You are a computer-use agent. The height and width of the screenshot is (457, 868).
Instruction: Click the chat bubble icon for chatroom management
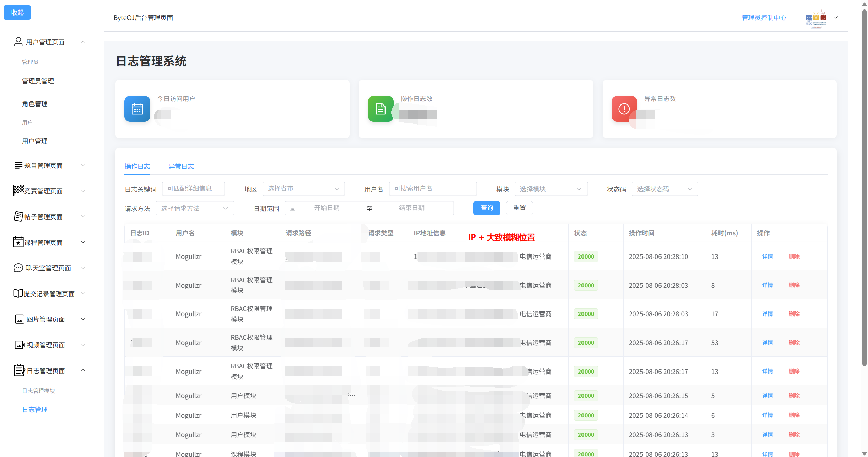[18, 268]
